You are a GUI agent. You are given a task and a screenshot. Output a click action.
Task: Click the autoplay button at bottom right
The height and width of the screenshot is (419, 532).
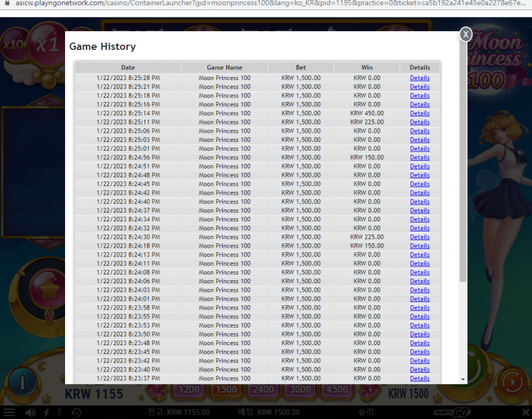[x=513, y=382]
